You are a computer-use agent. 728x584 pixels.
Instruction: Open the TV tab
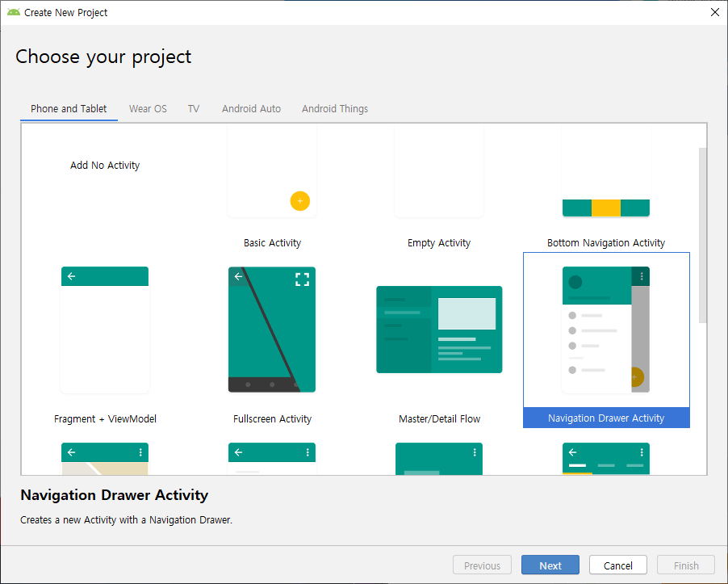[194, 109]
